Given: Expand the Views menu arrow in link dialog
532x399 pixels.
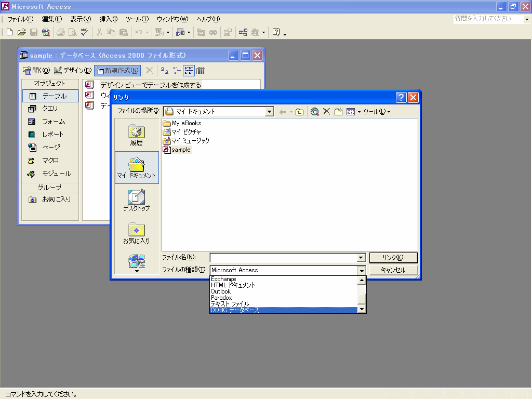Looking at the screenshot, I should click(359, 112).
